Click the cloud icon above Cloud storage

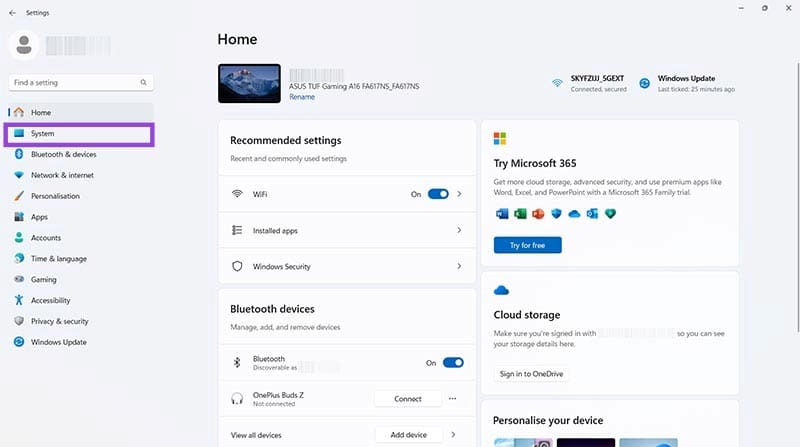click(x=502, y=290)
